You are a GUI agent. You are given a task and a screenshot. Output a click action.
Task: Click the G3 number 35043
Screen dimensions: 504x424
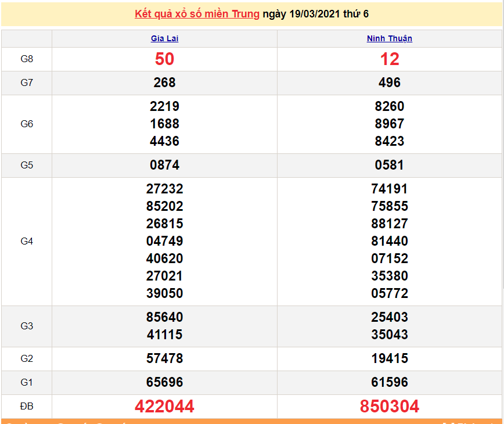click(389, 335)
